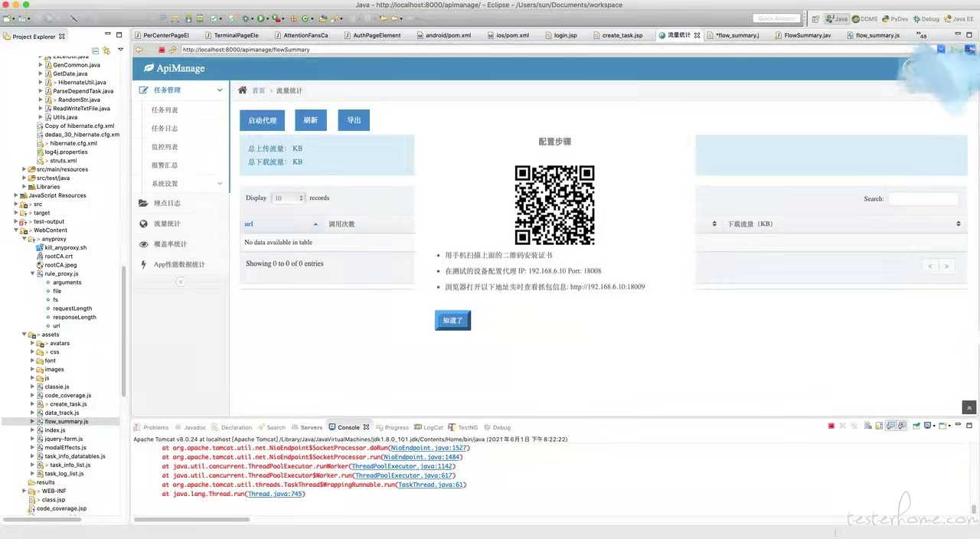
Task: Close the 流量统计 browser tab
Action: (x=697, y=35)
